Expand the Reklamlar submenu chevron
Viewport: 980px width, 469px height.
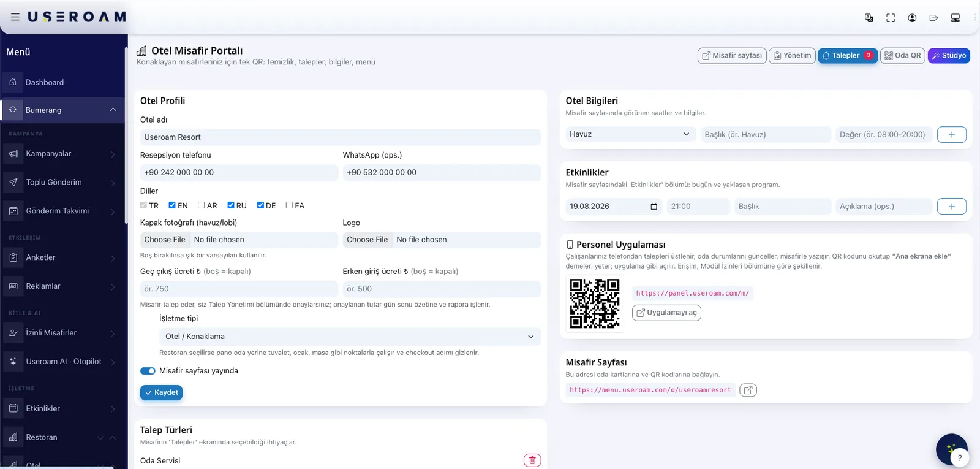coord(113,287)
